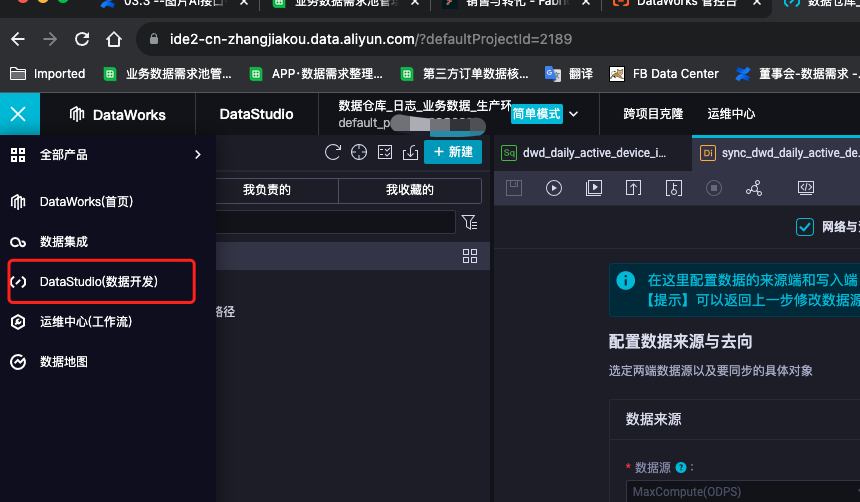Image resolution: width=860 pixels, height=502 pixels.
Task: Select DataStudio(数据开发) in side menu
Action: pos(101,281)
